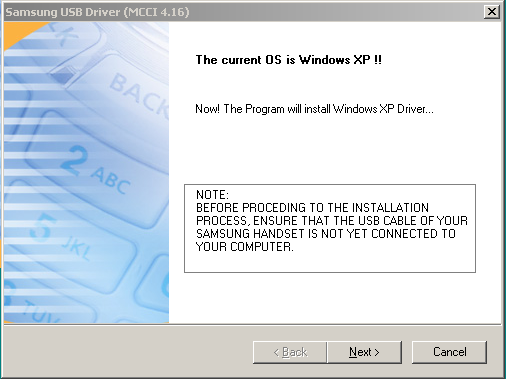This screenshot has width=506, height=379.
Task: Click the '2 ABC' key in the banner image
Action: pos(97,172)
